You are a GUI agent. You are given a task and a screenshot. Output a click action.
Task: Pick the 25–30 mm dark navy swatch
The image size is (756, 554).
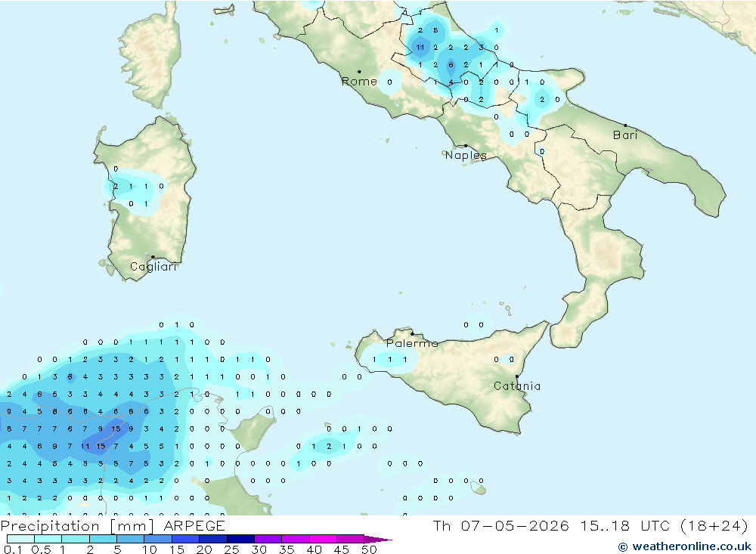pos(240,539)
